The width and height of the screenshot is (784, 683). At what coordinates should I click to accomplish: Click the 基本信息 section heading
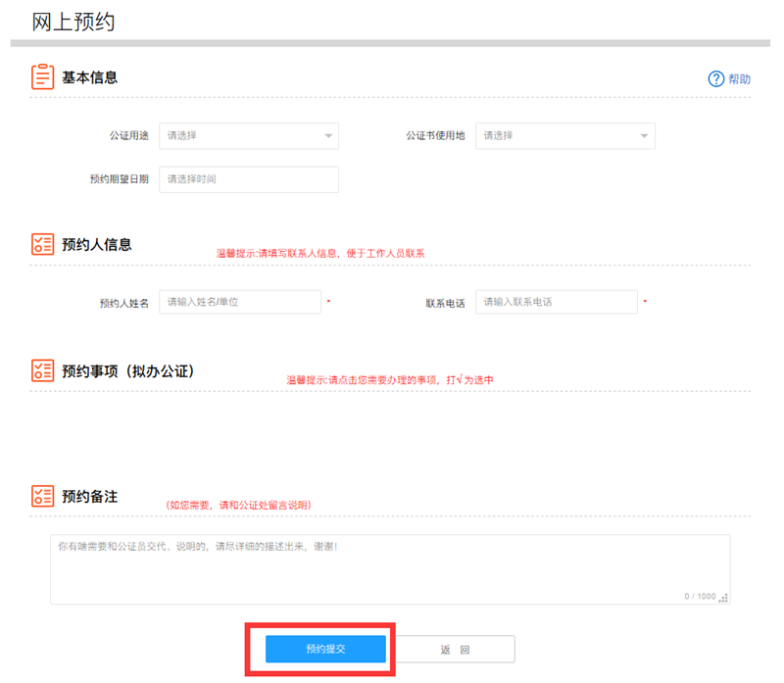click(x=89, y=77)
